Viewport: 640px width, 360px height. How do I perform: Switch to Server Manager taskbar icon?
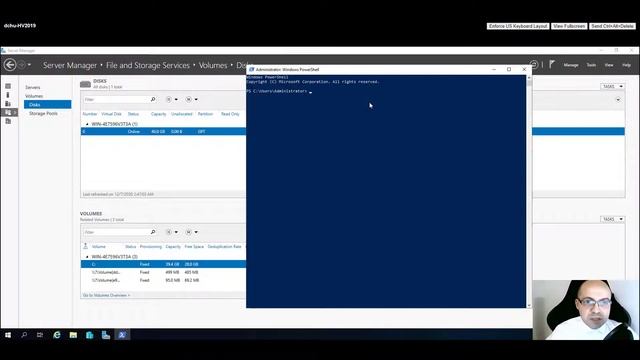point(106,335)
